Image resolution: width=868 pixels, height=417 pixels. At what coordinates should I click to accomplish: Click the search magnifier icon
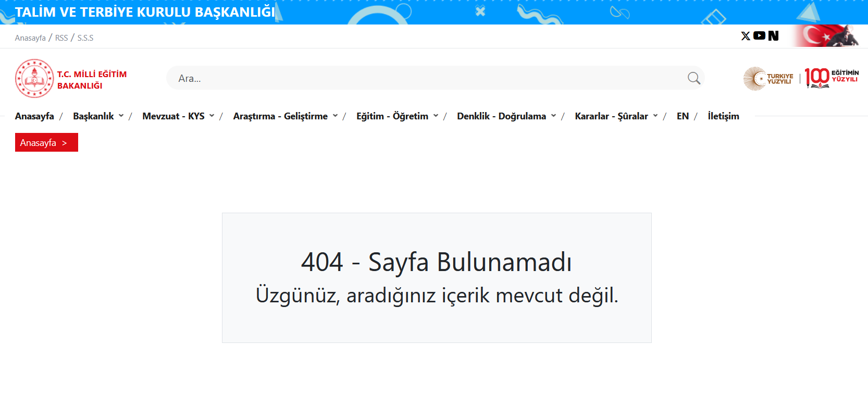coord(693,78)
